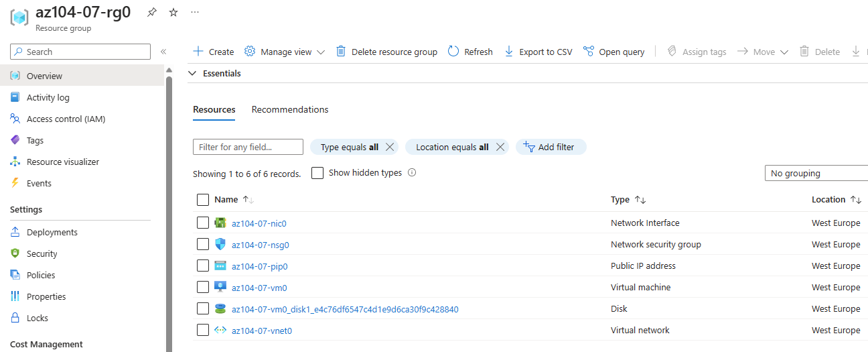Click the az104-07-vnet0 virtual network icon

tap(220, 331)
